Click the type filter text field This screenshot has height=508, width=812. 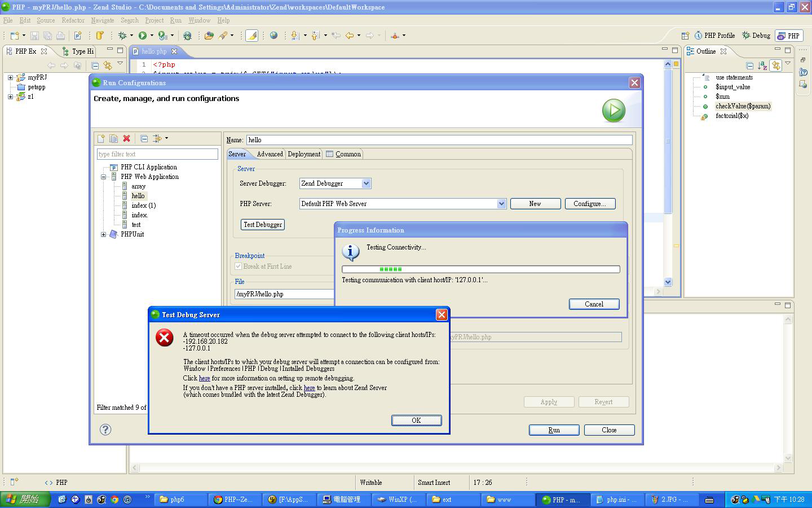[x=157, y=154]
